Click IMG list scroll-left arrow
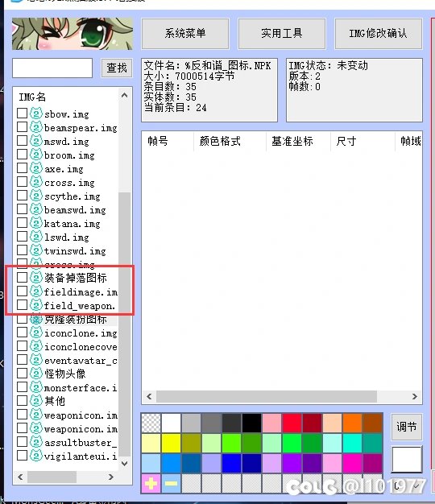The width and height of the screenshot is (435, 504). (x=20, y=477)
